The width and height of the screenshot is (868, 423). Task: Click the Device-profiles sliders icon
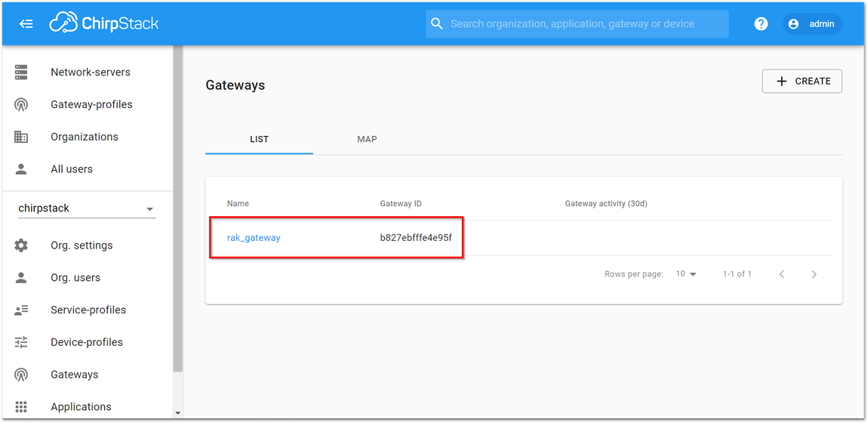coord(21,342)
